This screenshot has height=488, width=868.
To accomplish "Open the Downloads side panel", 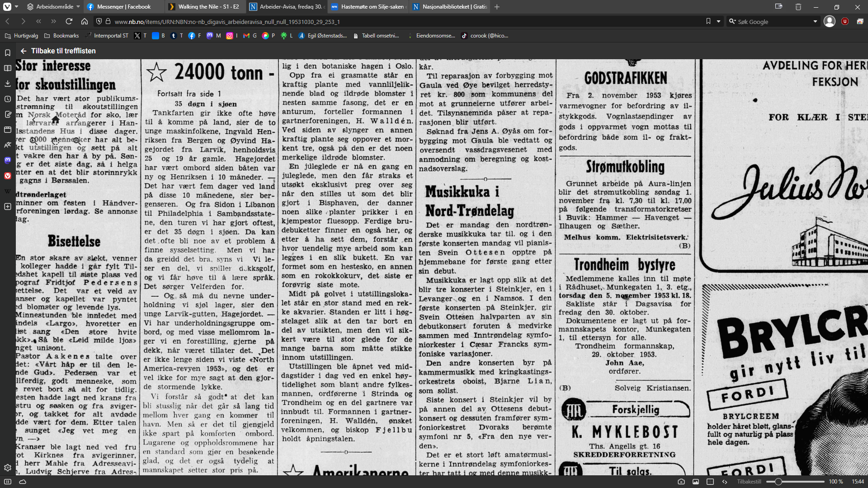I will pos(8,84).
